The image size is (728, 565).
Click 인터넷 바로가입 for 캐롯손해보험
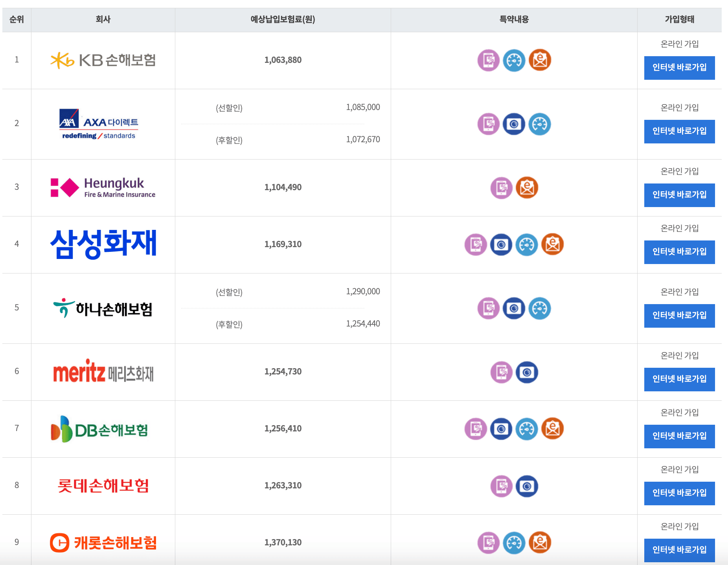679,550
